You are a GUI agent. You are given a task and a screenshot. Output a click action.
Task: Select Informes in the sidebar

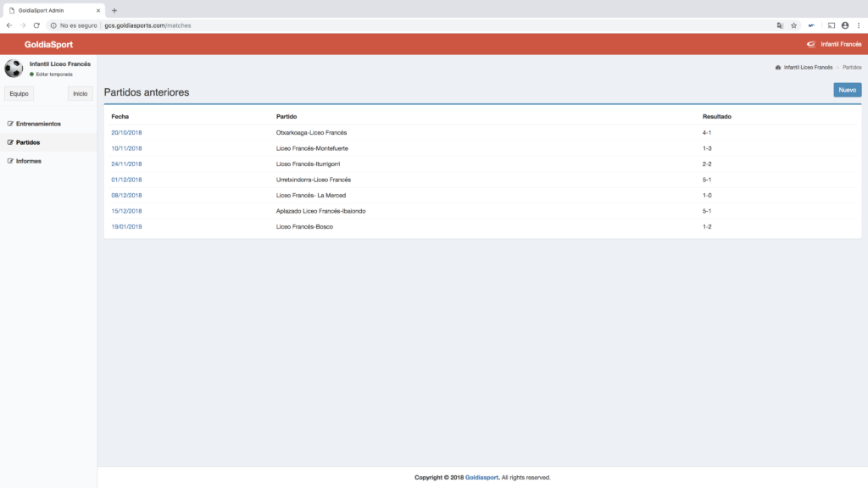28,161
